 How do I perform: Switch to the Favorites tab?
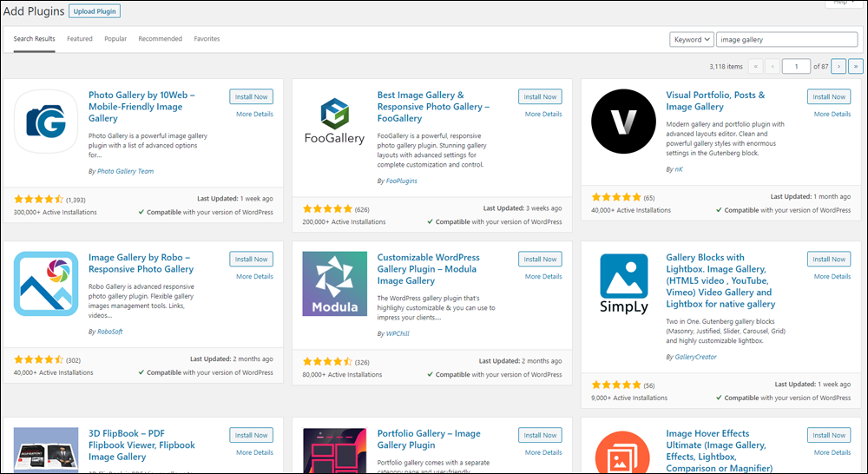(x=207, y=39)
